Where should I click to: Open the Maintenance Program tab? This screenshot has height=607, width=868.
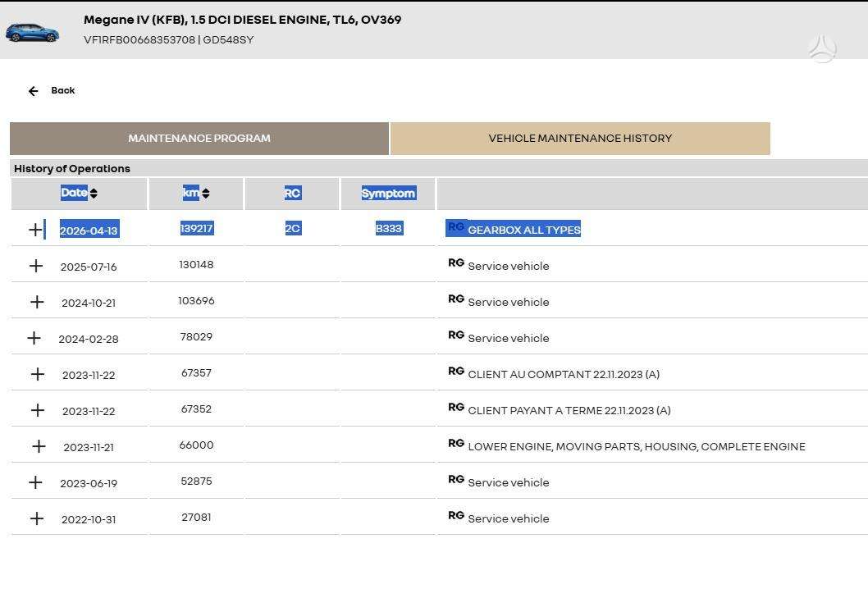point(199,139)
